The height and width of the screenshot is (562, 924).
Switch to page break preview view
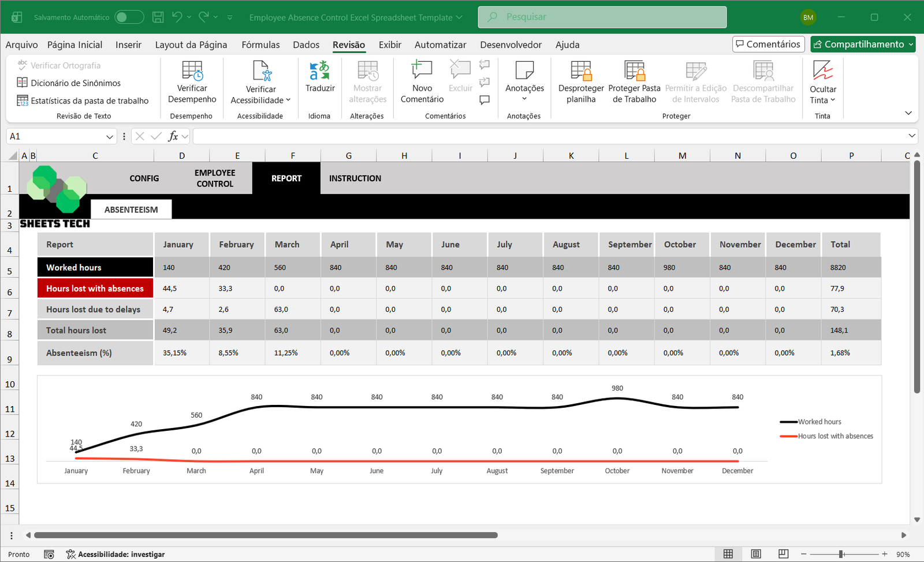pos(783,554)
